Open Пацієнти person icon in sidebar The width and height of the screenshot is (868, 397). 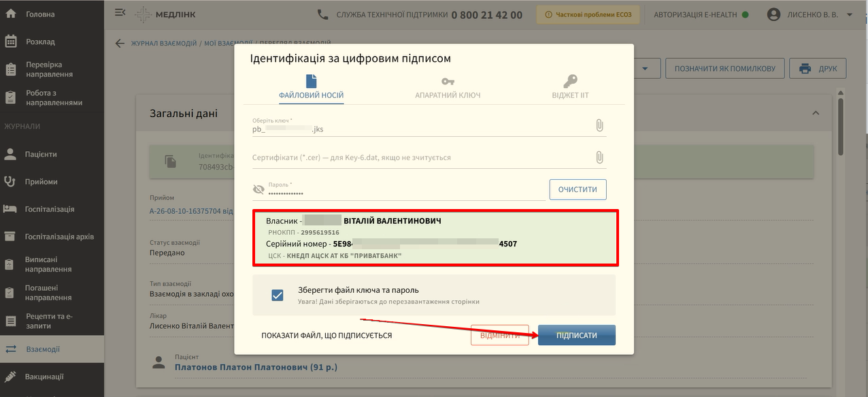click(x=10, y=154)
